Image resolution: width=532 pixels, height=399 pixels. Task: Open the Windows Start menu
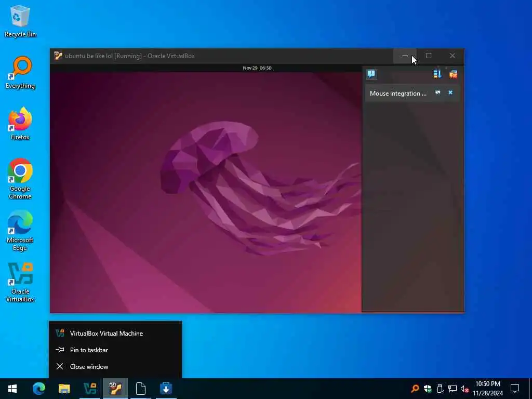pyautogui.click(x=12, y=389)
